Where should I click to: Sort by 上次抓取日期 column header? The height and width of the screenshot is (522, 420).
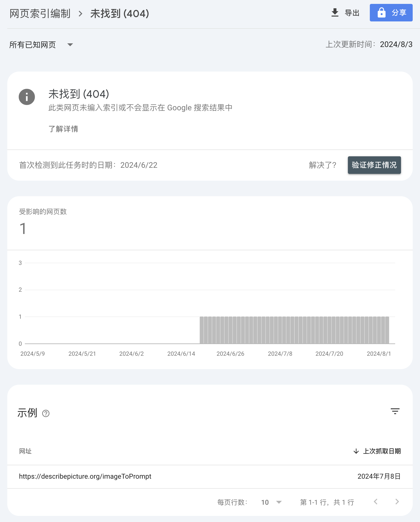click(x=382, y=451)
